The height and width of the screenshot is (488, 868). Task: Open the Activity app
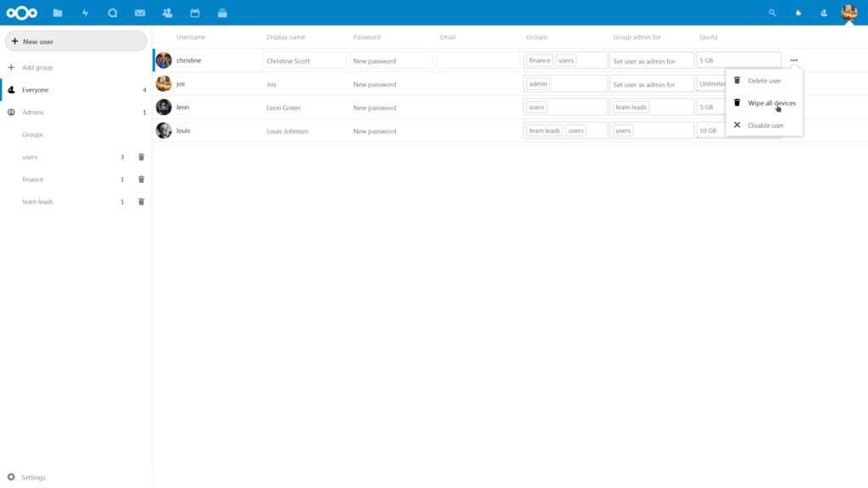[85, 12]
